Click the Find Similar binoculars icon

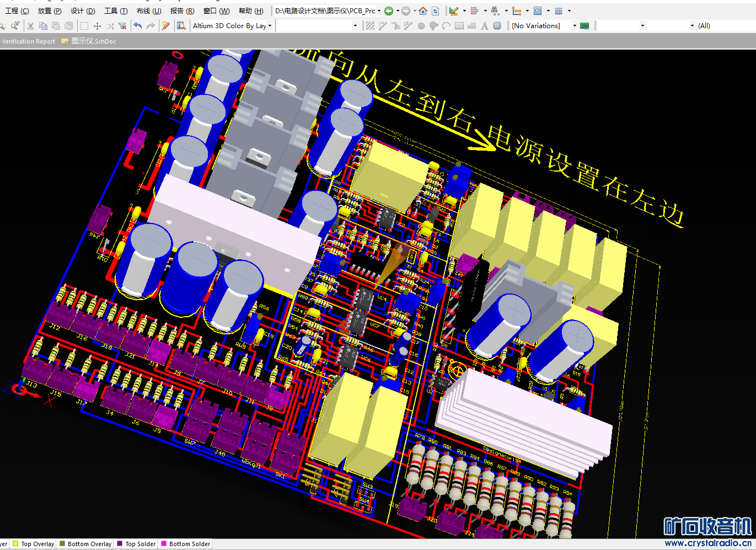point(495,11)
